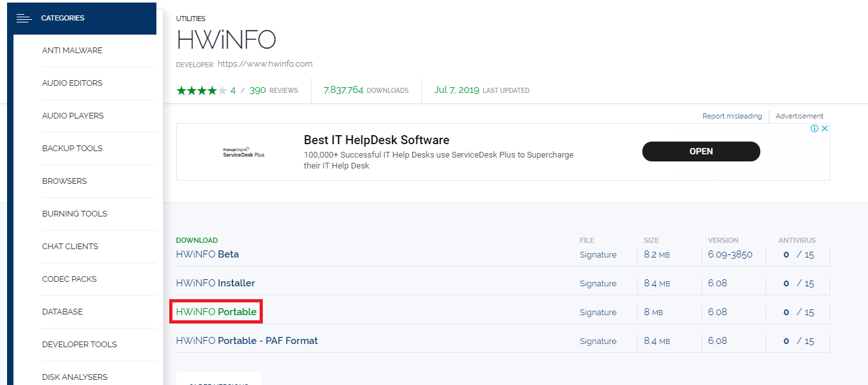868x385 pixels.
Task: Click antivirus score for HWiNFO Portable
Action: [x=799, y=313]
